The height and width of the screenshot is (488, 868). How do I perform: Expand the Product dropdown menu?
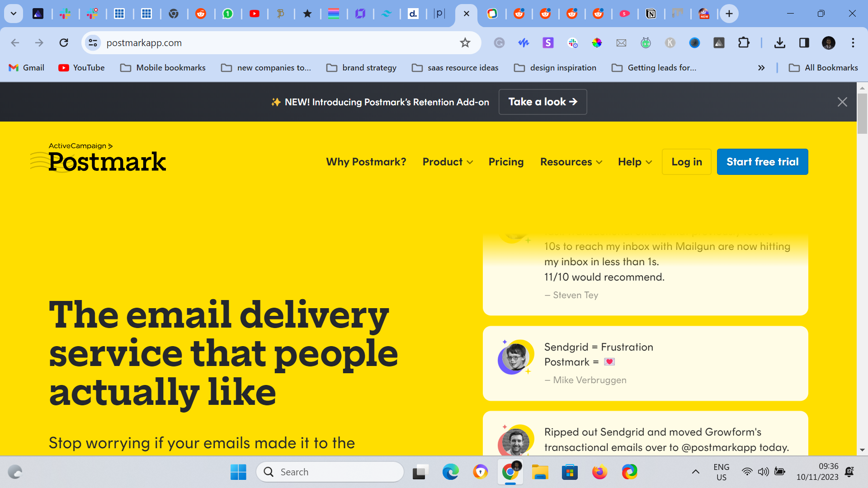click(x=448, y=162)
